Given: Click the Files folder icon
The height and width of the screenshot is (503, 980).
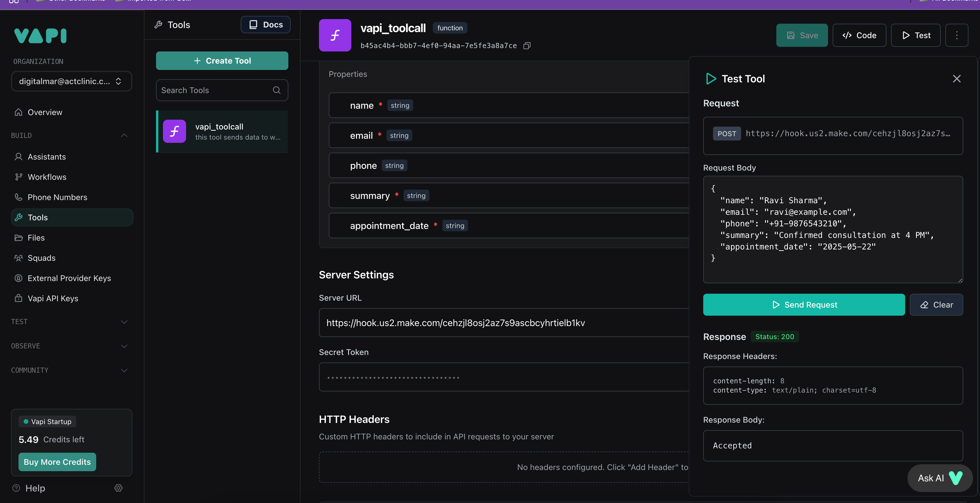Looking at the screenshot, I should click(x=18, y=238).
